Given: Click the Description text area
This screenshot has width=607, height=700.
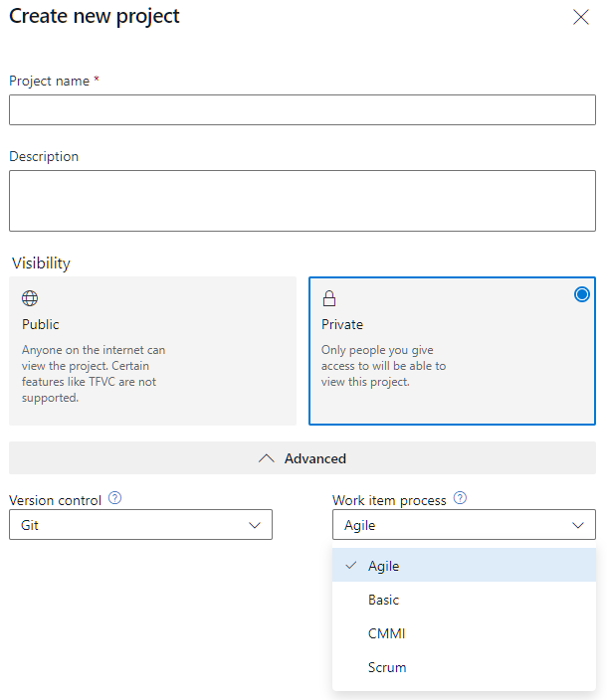Looking at the screenshot, I should point(303,201).
